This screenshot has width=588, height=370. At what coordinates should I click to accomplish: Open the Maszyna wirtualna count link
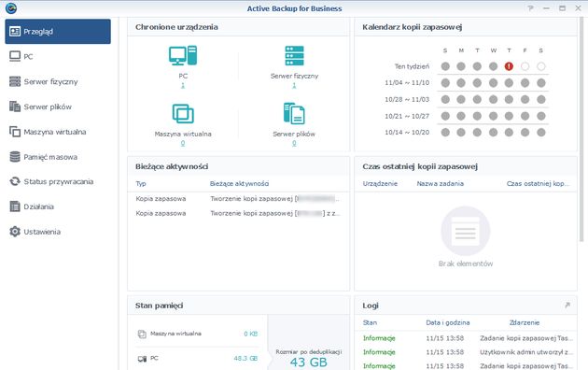pyautogui.click(x=183, y=143)
